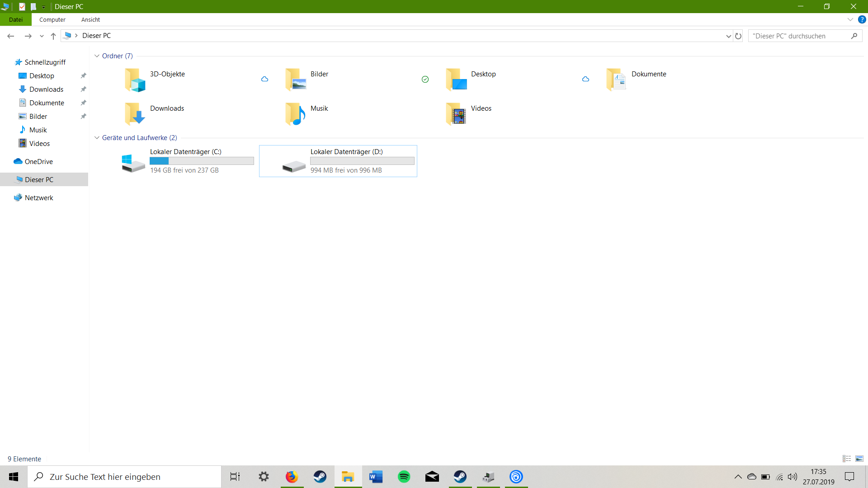Screen dimensions: 868x488
Task: Launch Spotify from the taskbar
Action: click(404, 477)
